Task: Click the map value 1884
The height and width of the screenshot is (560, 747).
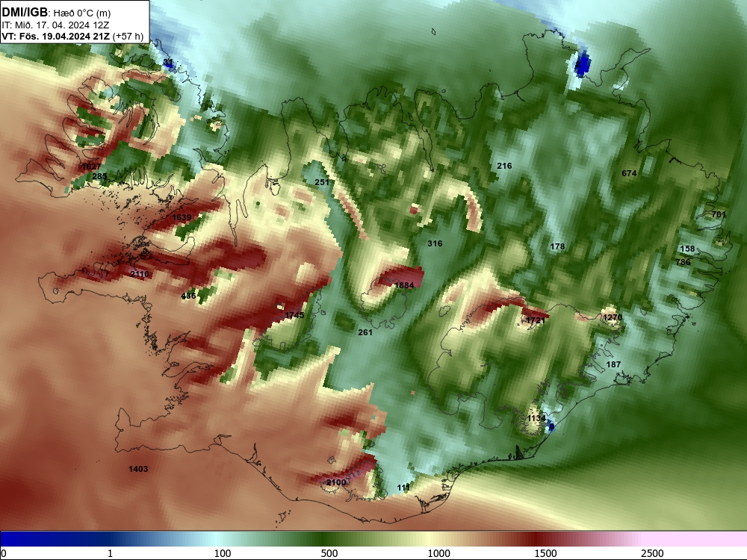Action: point(404,284)
